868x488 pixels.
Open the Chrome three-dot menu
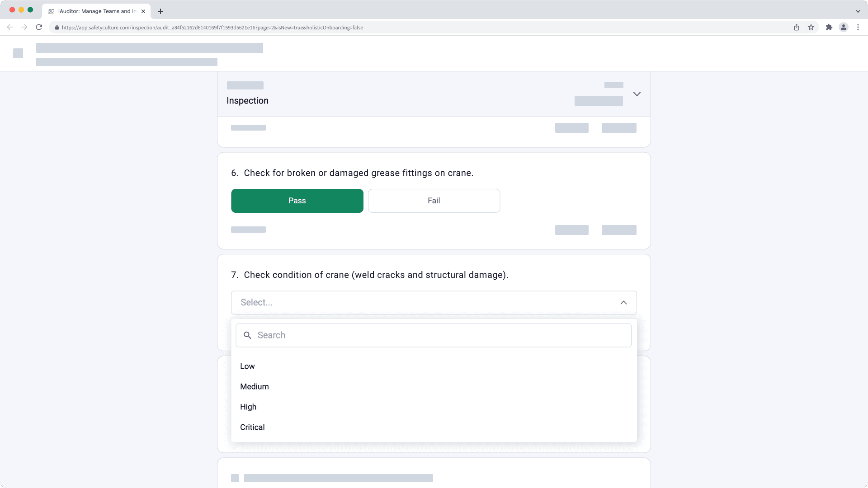[x=858, y=27]
